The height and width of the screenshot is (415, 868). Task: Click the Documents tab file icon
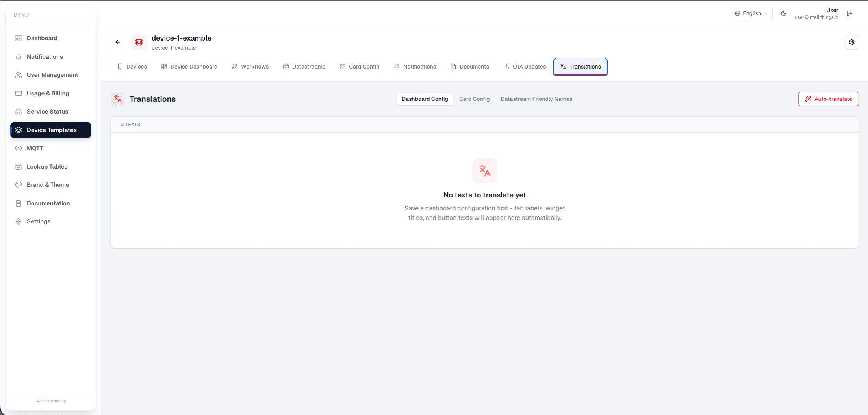(x=453, y=67)
